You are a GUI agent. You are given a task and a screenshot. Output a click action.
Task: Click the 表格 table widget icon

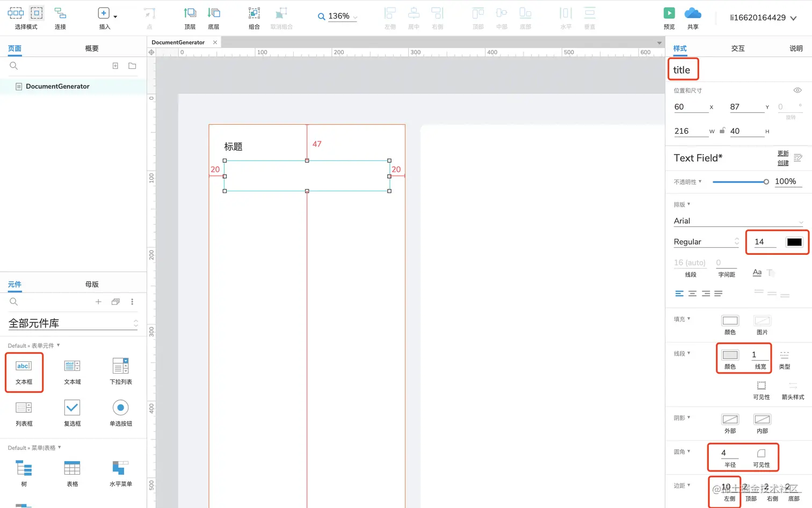(72, 469)
